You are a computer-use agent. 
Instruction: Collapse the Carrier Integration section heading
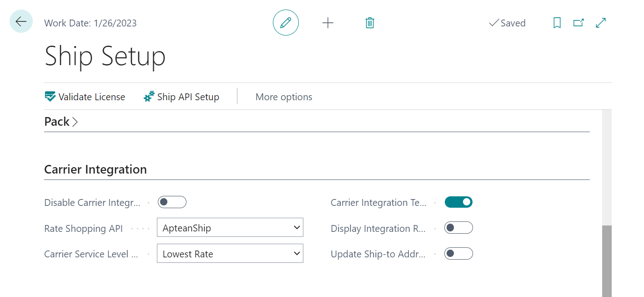click(96, 169)
